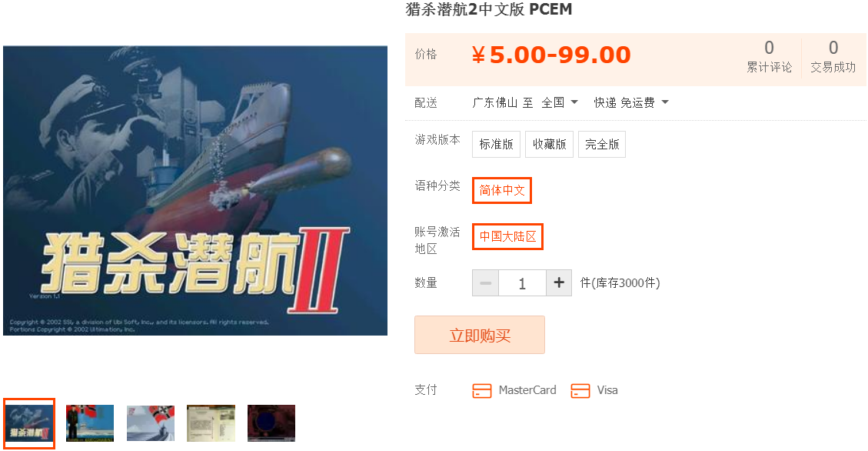Screen dimensions: 868x451
Task: Select the third thumbnail with submarine flag
Action: coord(151,423)
